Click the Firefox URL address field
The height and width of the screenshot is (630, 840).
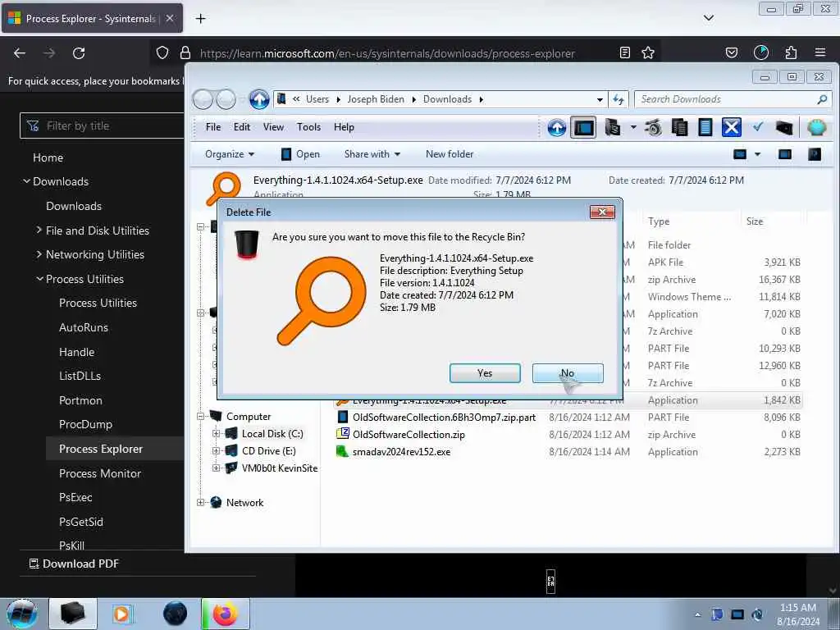click(387, 53)
